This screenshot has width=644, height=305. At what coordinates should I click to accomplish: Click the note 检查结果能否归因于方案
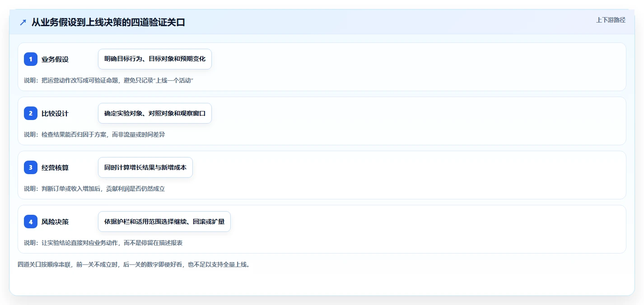[x=94, y=134]
